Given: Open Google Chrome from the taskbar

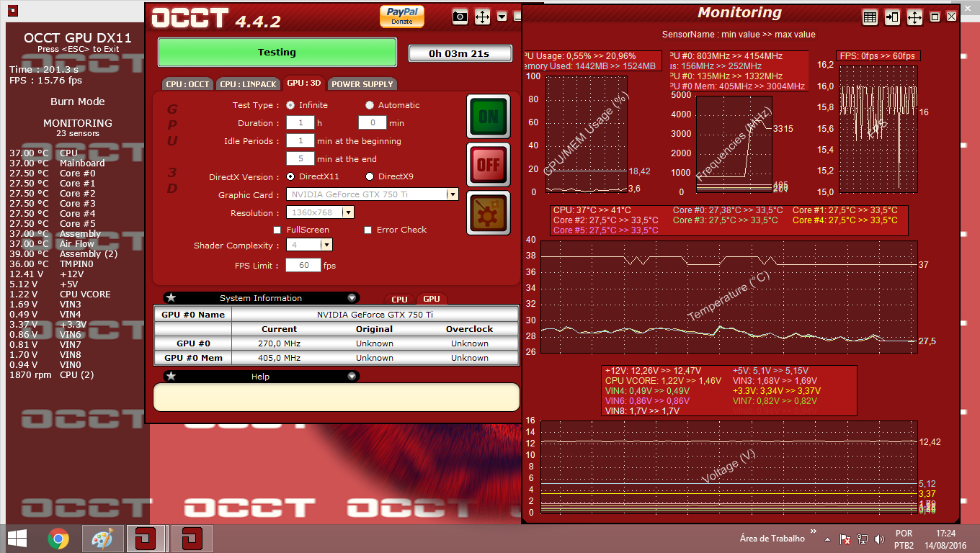Looking at the screenshot, I should click(58, 539).
